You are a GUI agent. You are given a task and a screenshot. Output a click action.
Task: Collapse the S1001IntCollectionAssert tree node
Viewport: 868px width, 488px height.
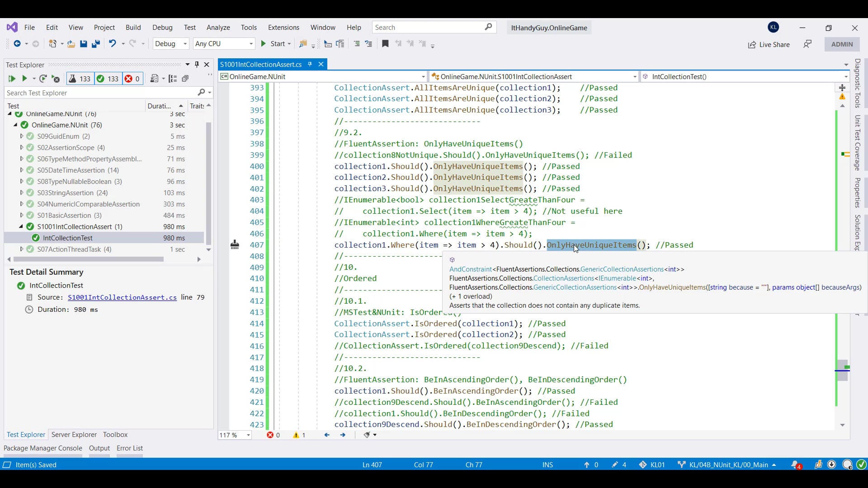pyautogui.click(x=21, y=226)
